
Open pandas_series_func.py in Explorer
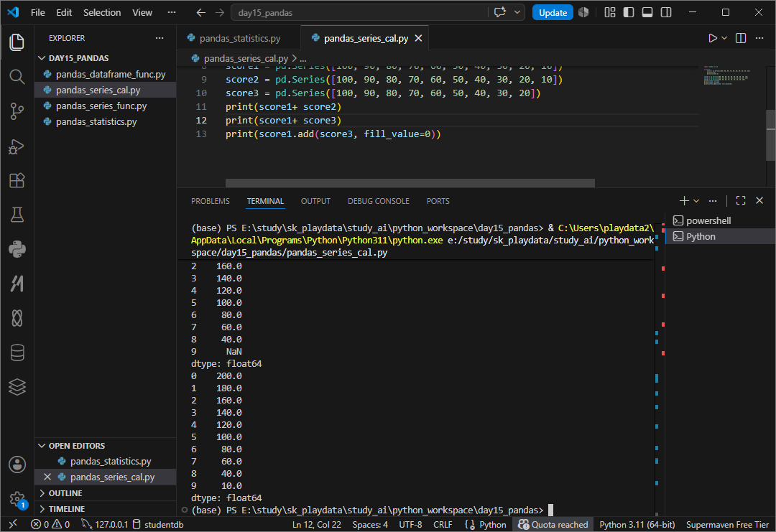click(x=105, y=106)
